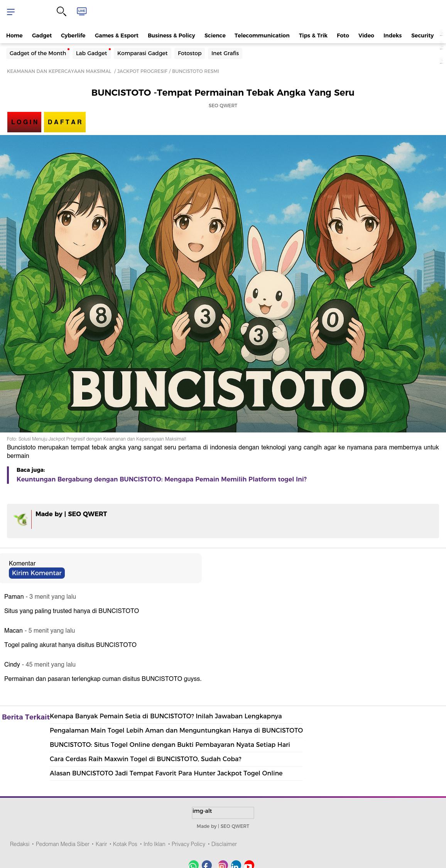This screenshot has height=868, width=446.
Task: Click the BUNCISTOTO banner image
Action: click(x=223, y=284)
